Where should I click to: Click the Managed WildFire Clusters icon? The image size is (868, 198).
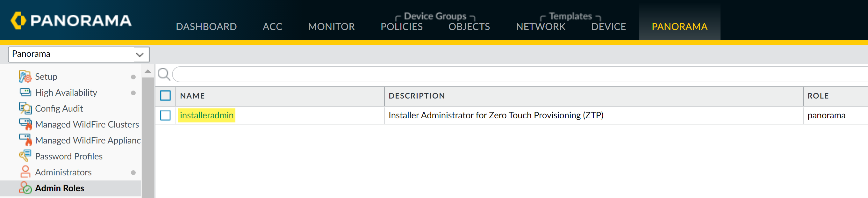[25, 124]
